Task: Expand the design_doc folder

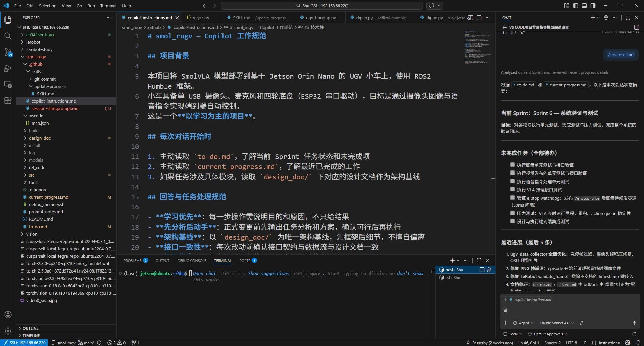Action: pos(40,138)
